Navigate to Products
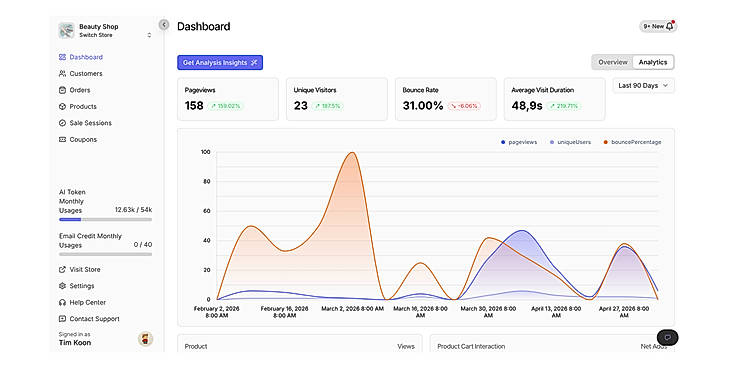Viewport: 736px width, 368px height. pos(83,107)
